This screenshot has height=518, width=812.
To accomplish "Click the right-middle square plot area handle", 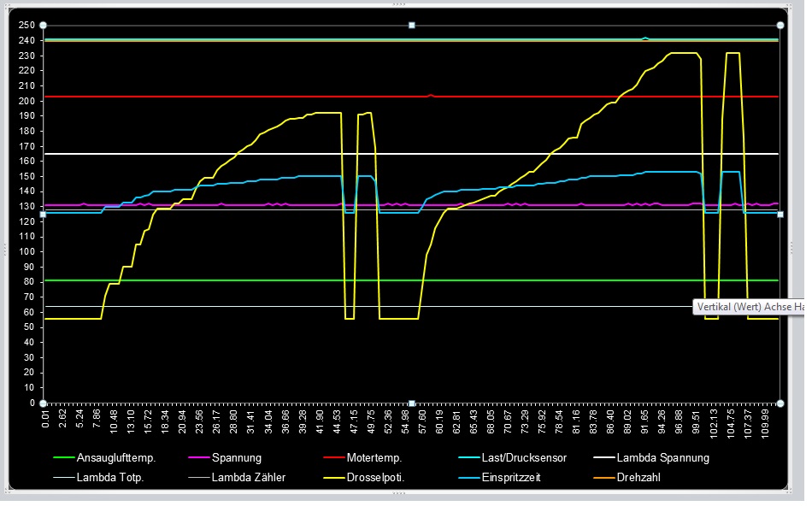I will pos(780,214).
